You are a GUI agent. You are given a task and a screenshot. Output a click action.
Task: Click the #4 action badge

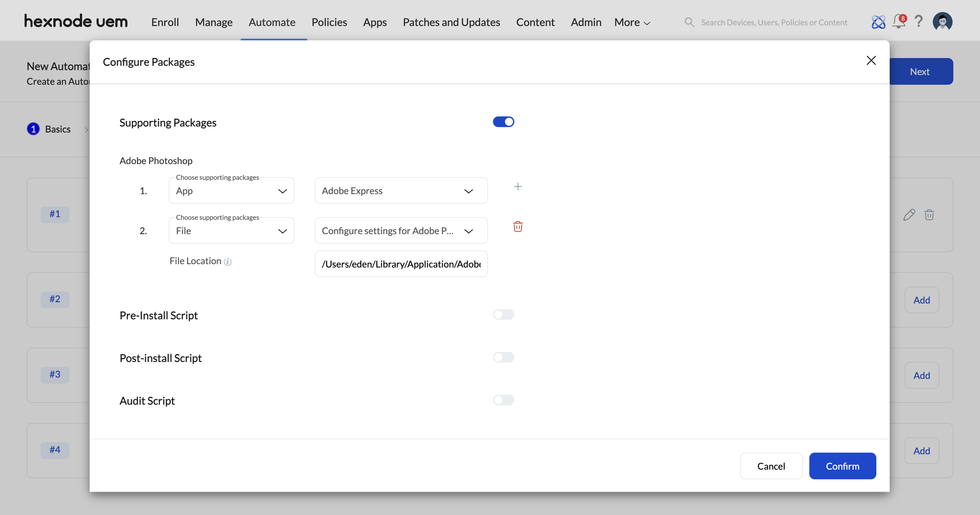pyautogui.click(x=55, y=450)
